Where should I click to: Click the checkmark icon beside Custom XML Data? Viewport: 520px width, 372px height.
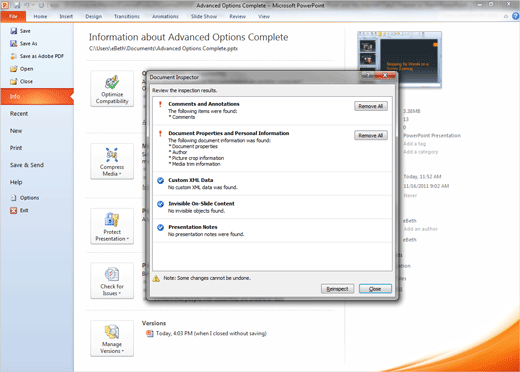pos(160,181)
